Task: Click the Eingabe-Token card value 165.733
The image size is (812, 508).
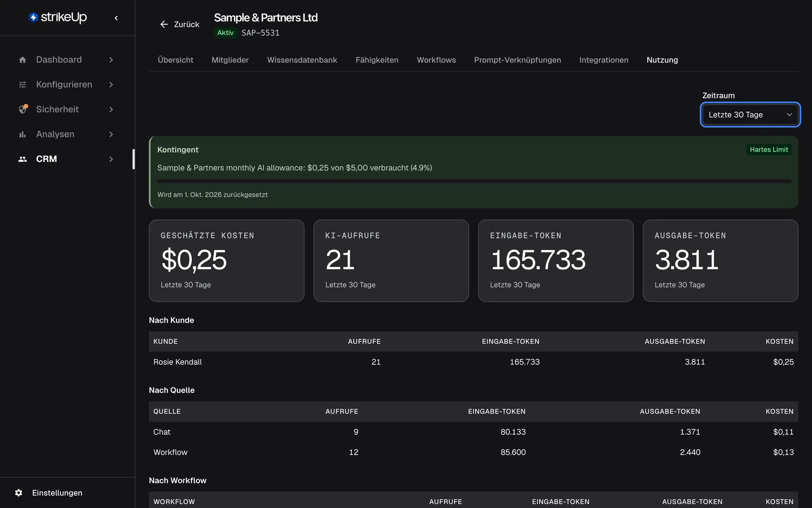Action: [538, 260]
